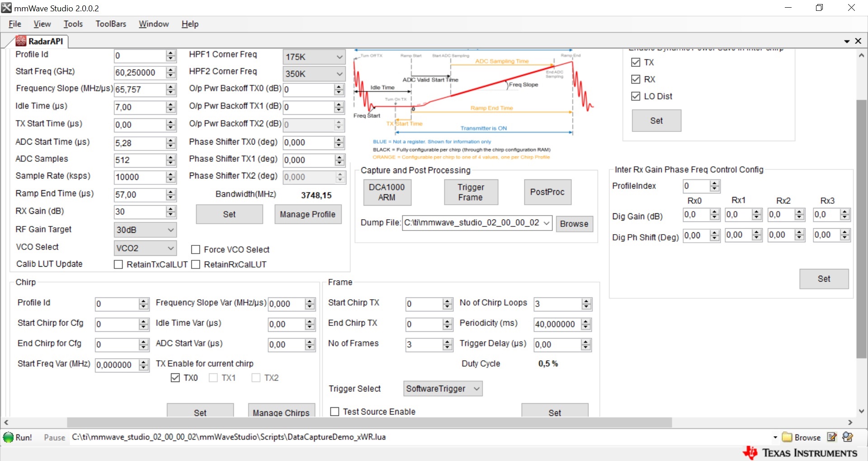
Task: Close the RadarAPI panel with X
Action: 858,41
